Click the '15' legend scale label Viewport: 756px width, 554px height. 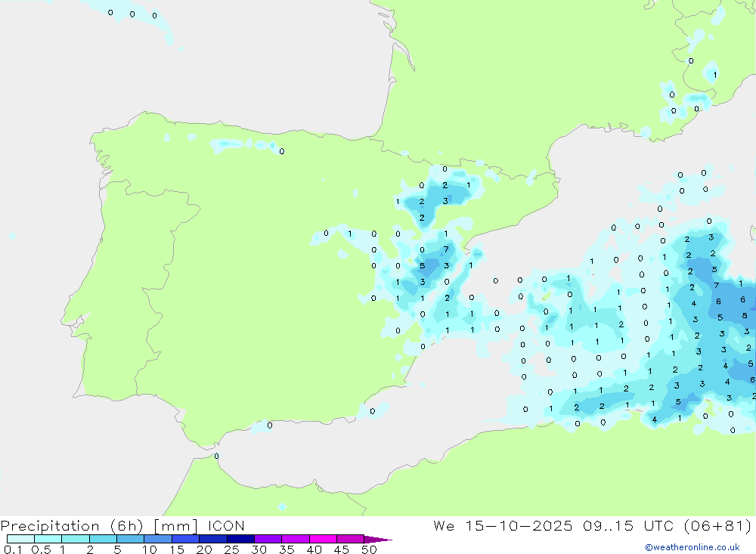(177, 549)
